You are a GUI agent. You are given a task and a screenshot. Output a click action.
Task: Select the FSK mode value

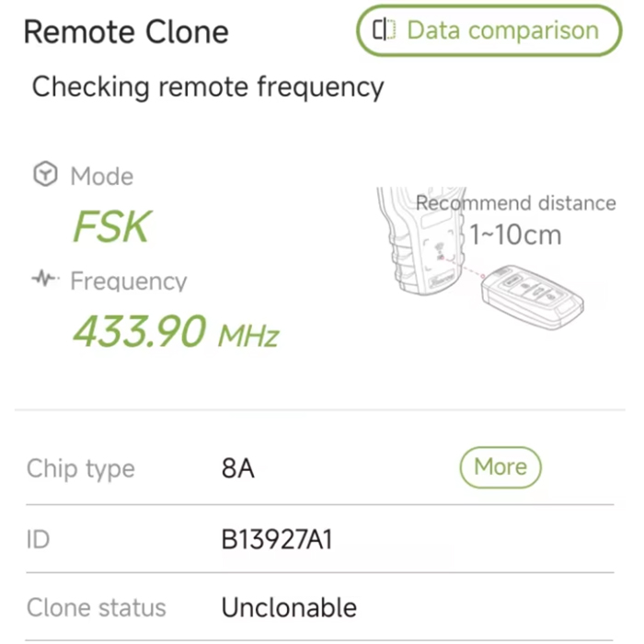click(110, 227)
